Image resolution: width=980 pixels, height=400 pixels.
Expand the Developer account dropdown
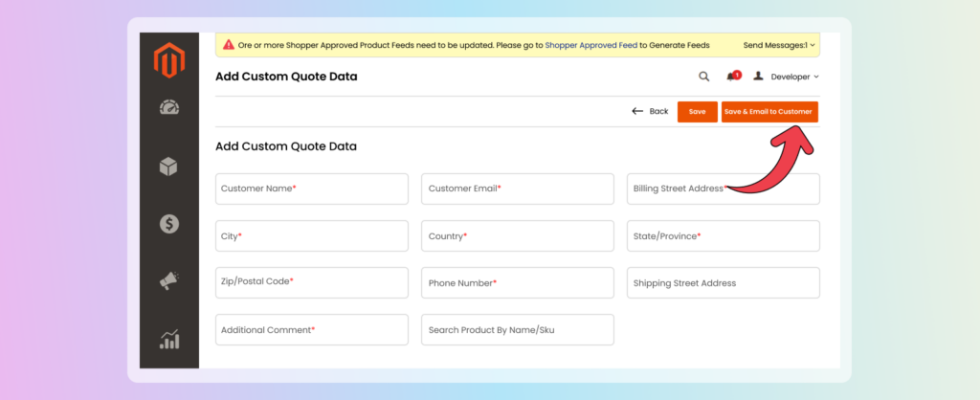787,77
